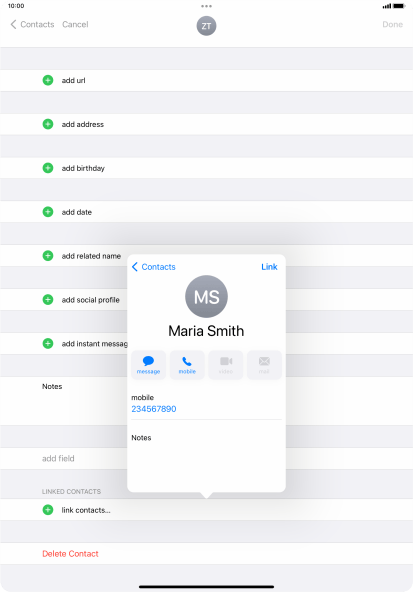Tap the green plus beside add address
This screenshot has width=413, height=592.
tap(48, 124)
